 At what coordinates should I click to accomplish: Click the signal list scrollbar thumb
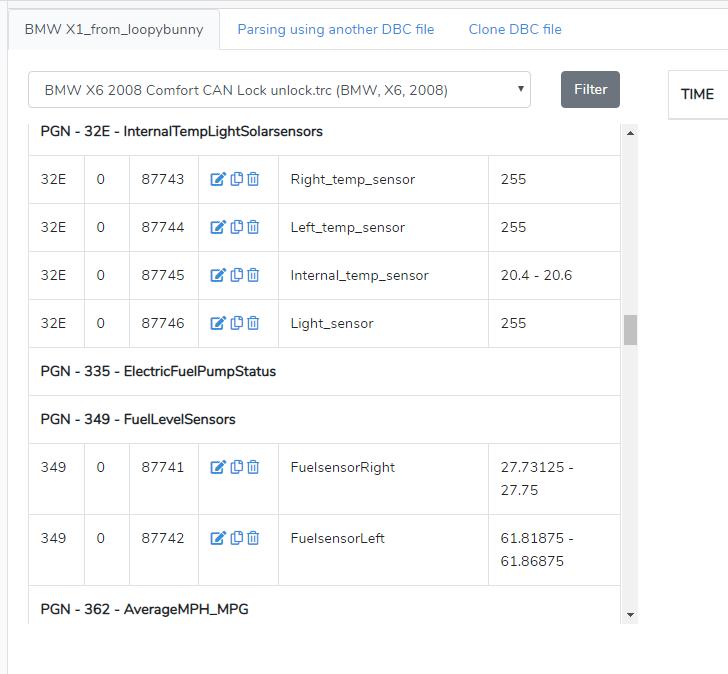[630, 330]
